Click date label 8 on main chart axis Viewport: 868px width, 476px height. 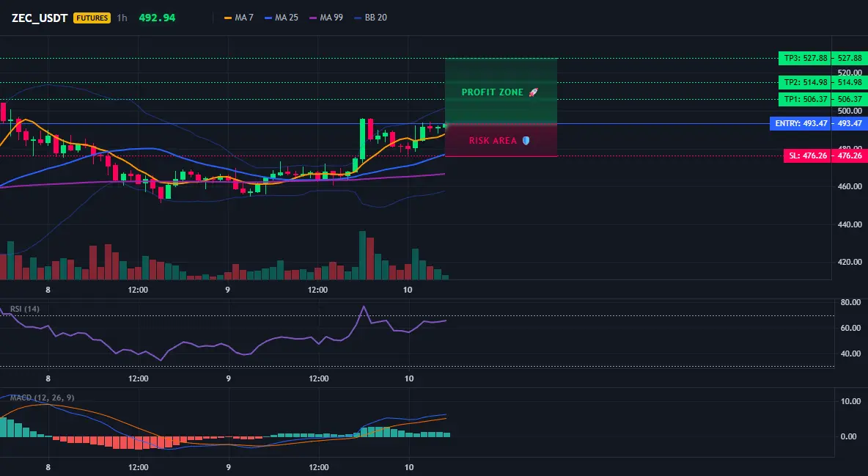(x=48, y=290)
